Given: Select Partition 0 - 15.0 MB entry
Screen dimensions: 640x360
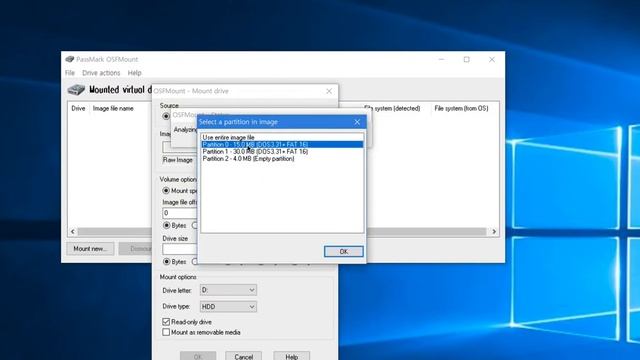Looking at the screenshot, I should point(282,144).
